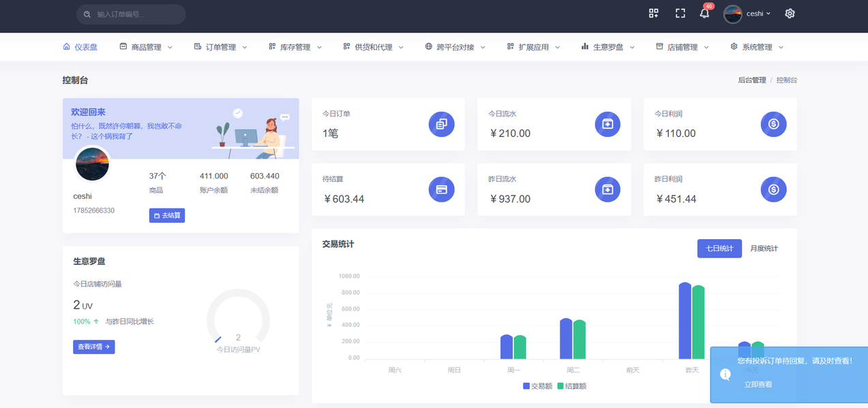Click pending settlement 待结算 card icon
The width and height of the screenshot is (868, 408).
[x=441, y=189]
